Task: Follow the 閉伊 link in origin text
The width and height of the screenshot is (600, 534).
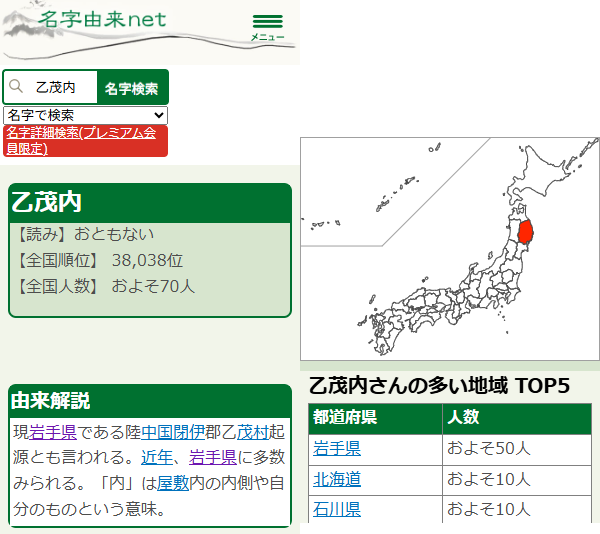Action: click(190, 432)
